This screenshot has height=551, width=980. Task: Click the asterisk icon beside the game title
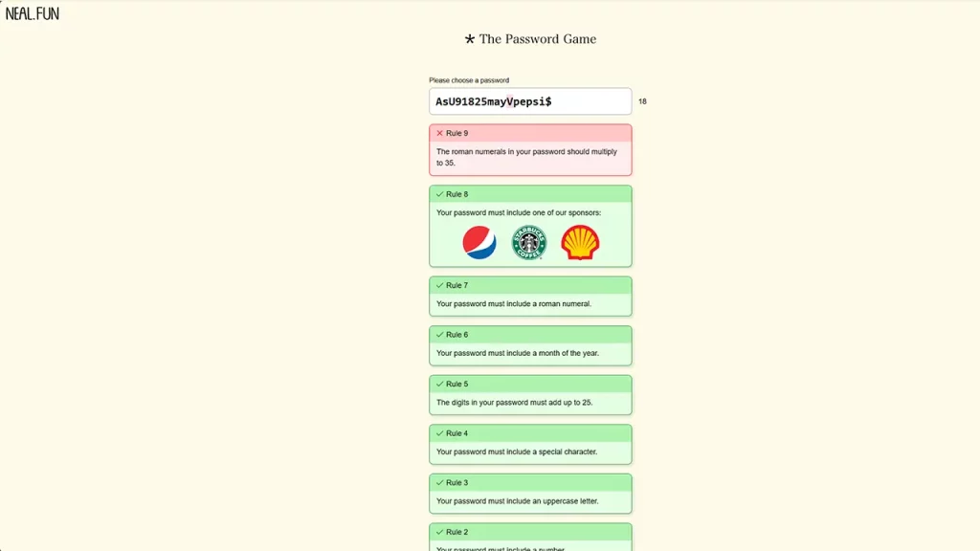coord(470,40)
